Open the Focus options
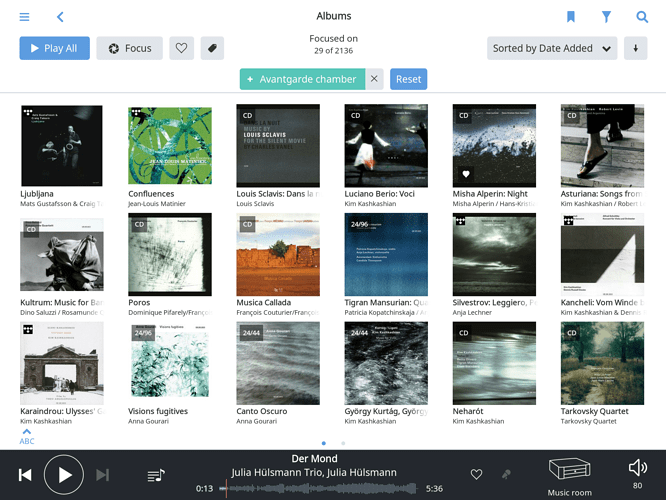Image resolution: width=666 pixels, height=500 pixels. (x=130, y=48)
